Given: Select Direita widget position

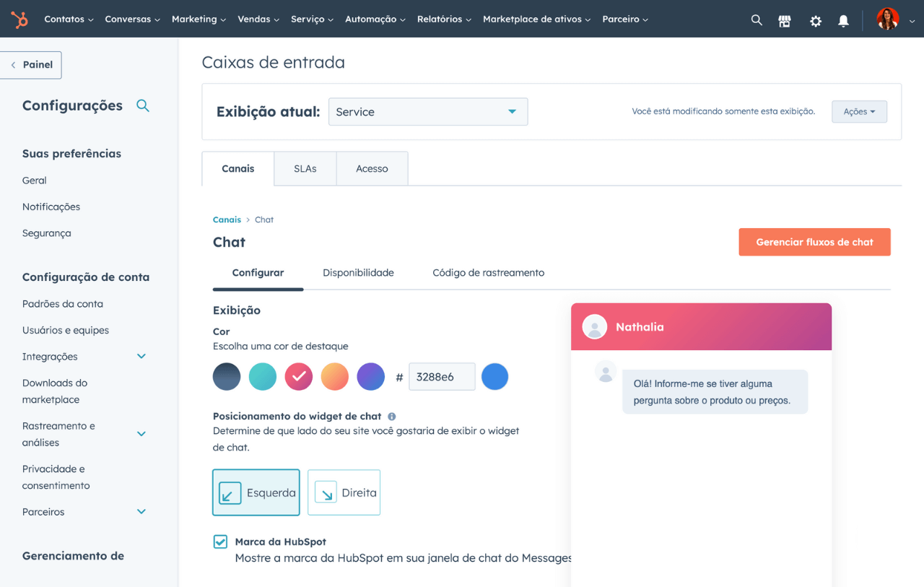Looking at the screenshot, I should (344, 492).
